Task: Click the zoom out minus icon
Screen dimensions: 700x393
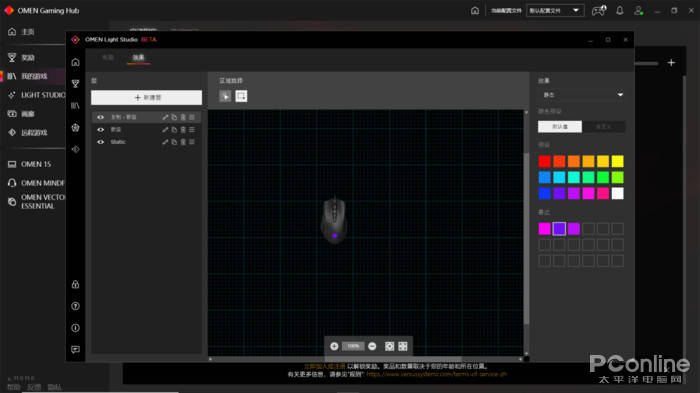Action: tap(372, 346)
